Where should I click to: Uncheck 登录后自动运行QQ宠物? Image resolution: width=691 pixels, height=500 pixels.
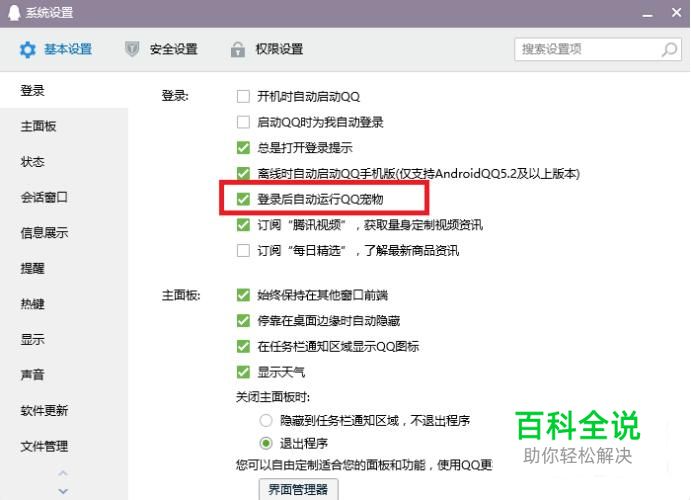tap(243, 199)
